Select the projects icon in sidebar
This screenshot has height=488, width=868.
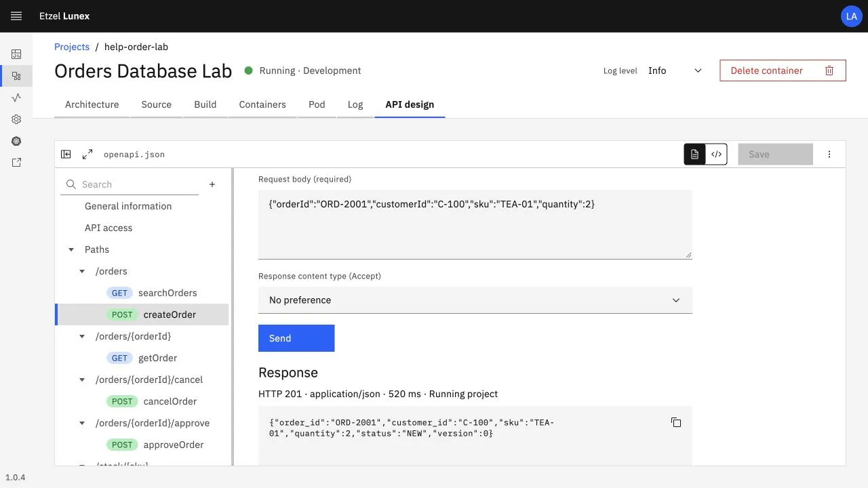click(16, 76)
